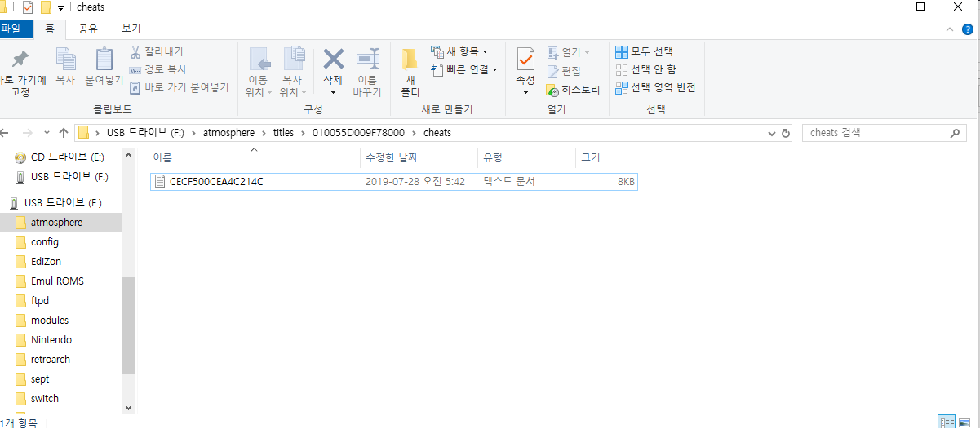Click the Delete (삭제) X icon
The image size is (980, 429).
click(x=333, y=59)
